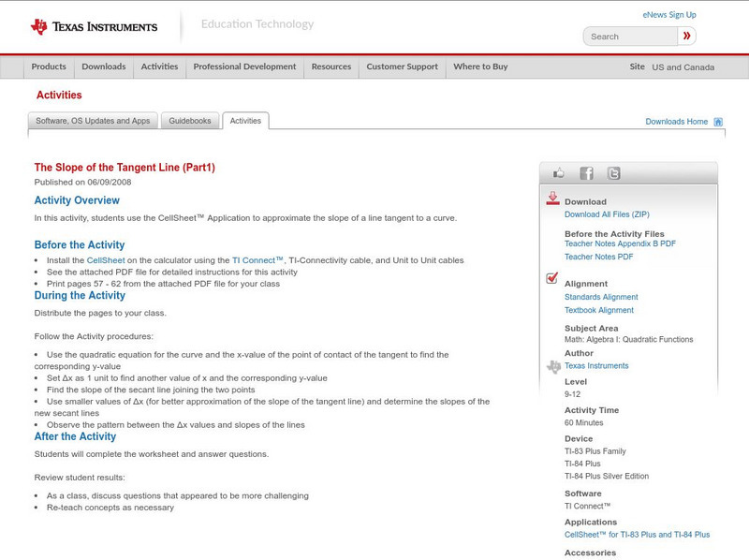The height and width of the screenshot is (560, 749).
Task: Click the thumbs-up like icon
Action: pyautogui.click(x=558, y=173)
